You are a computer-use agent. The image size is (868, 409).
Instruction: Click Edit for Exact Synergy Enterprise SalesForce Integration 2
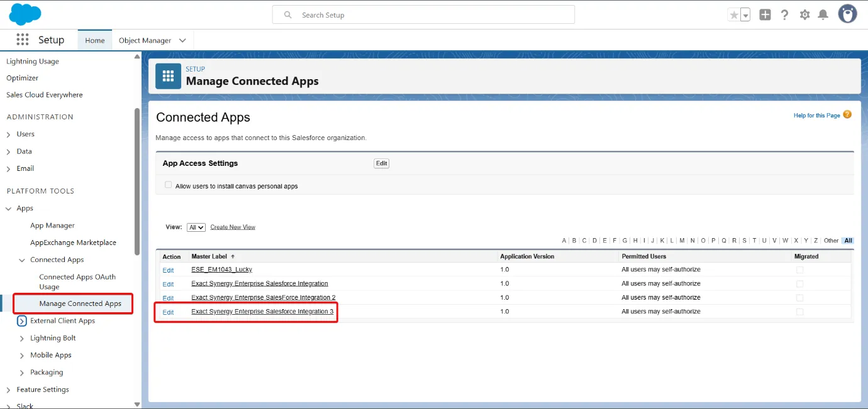(x=168, y=298)
